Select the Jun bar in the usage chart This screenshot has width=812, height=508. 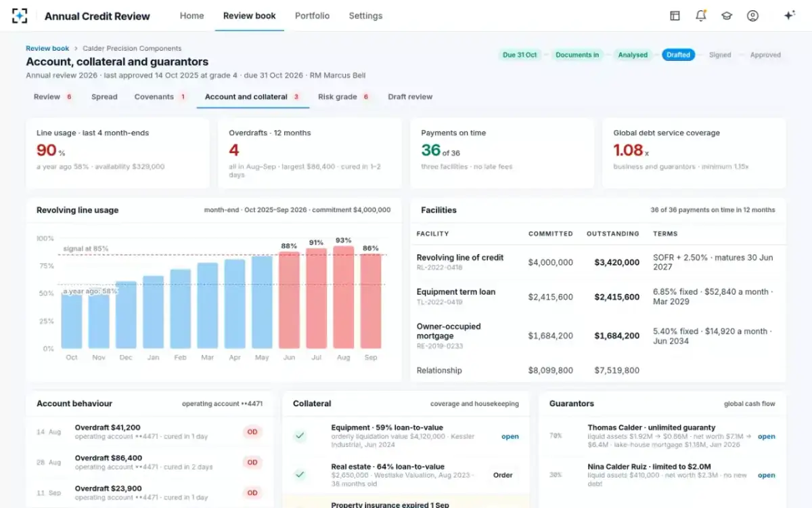pos(289,300)
